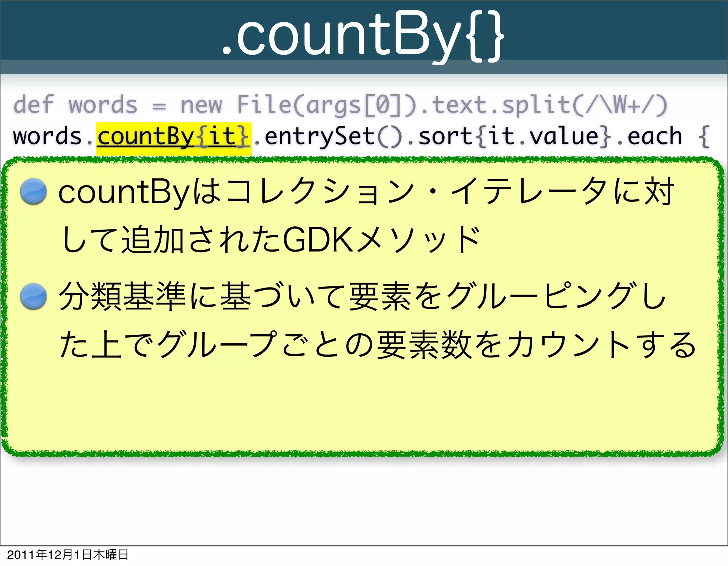728x566 pixels.
Task: Click the faded 'def words = new File' code line
Action: [x=340, y=105]
